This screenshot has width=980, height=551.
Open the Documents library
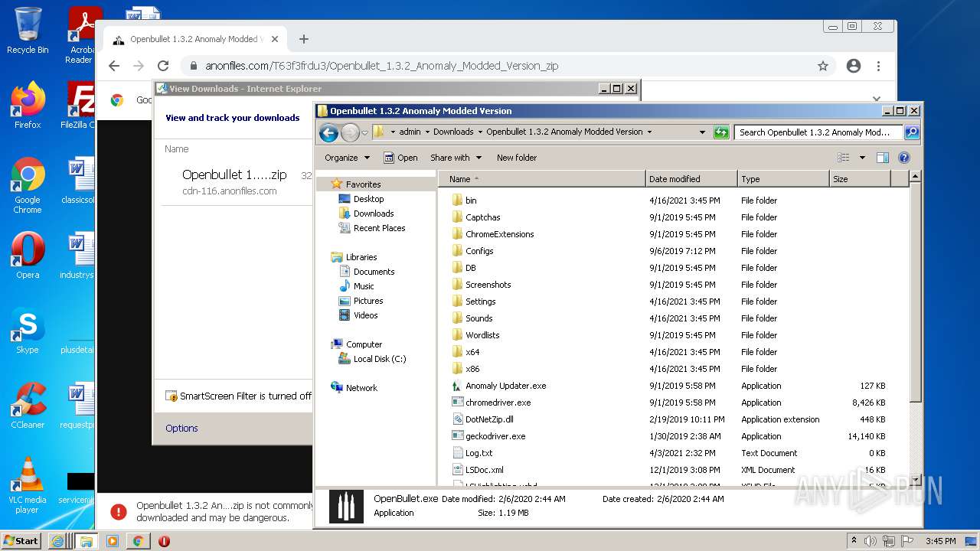pyautogui.click(x=374, y=272)
